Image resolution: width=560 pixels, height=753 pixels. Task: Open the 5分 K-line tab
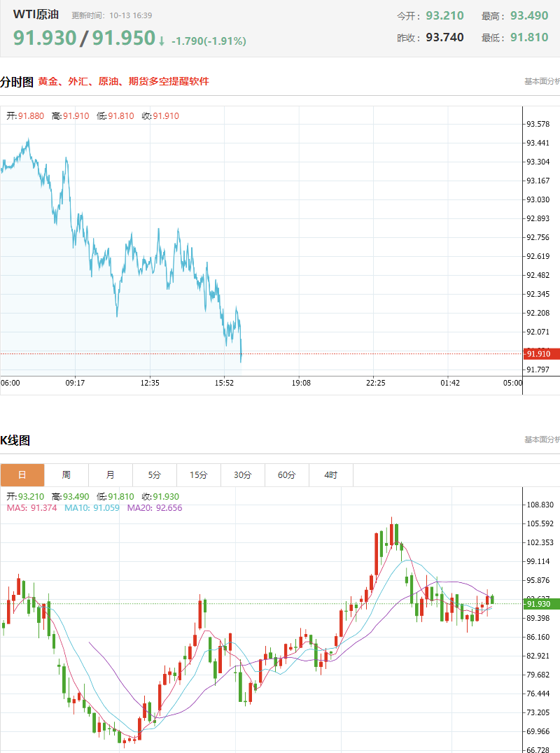point(155,475)
